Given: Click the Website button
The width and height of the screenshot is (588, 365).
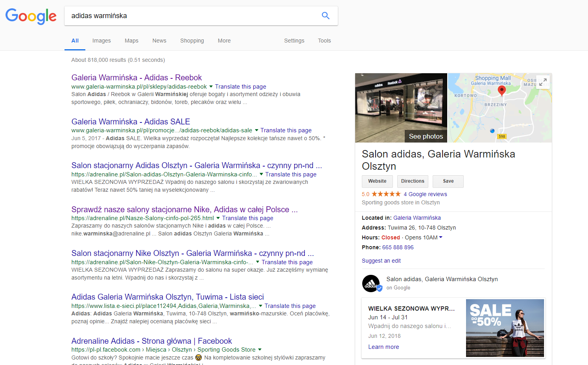Looking at the screenshot, I should [x=377, y=181].
